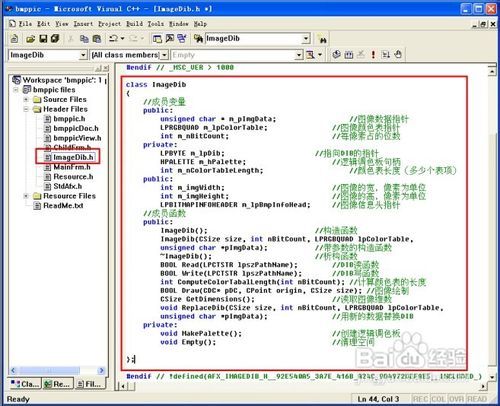Toggle the Output window icon
Screen dimensions: 500x406
(170, 39)
